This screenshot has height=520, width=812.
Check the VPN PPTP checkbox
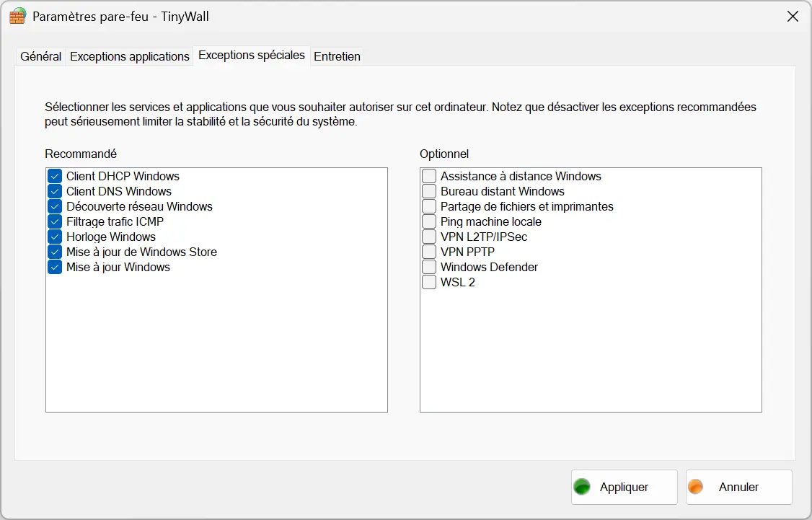pyautogui.click(x=429, y=252)
